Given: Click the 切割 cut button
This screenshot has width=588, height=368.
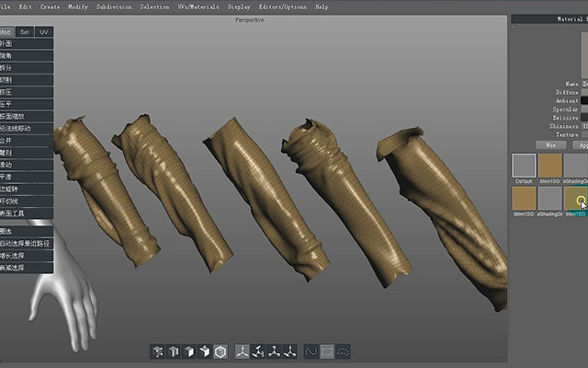Looking at the screenshot, I should pyautogui.click(x=27, y=80).
